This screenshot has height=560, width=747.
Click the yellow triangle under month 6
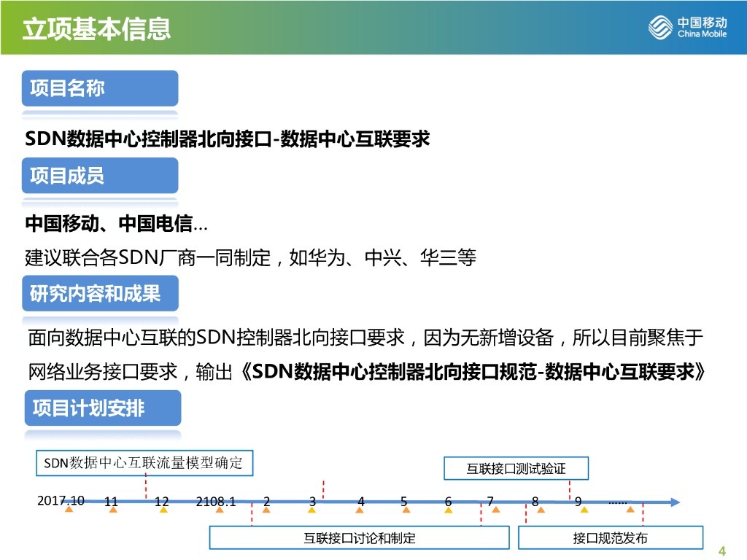point(449,510)
